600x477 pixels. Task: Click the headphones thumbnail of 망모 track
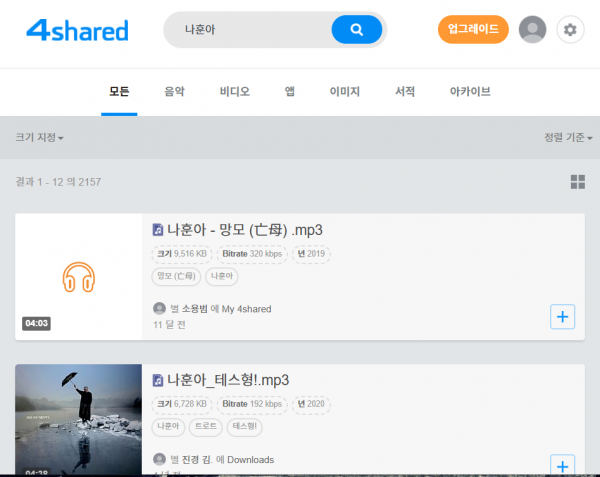[x=79, y=277]
